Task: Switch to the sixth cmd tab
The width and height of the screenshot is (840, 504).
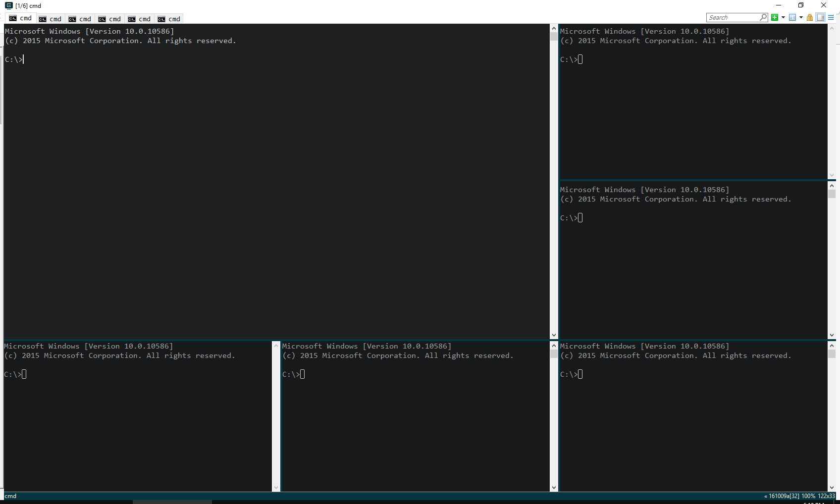Action: 168,19
